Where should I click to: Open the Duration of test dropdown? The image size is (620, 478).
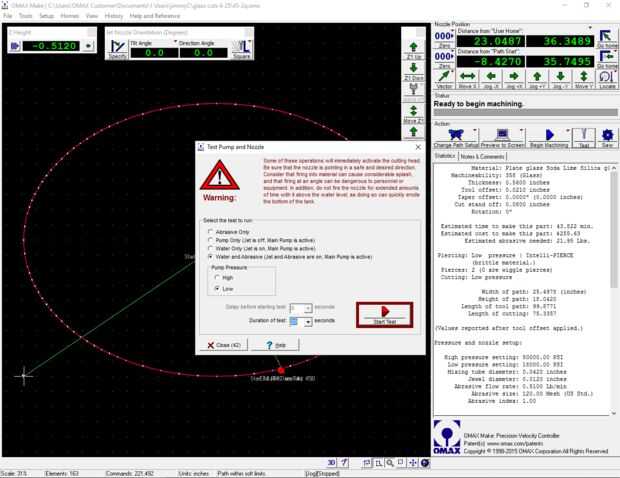point(308,321)
